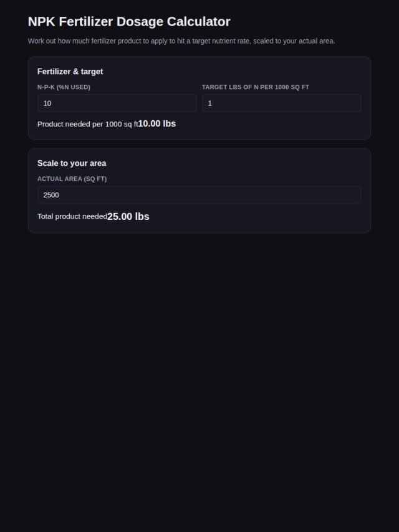
Task: Click the Scale to your area heading
Action: [72, 163]
